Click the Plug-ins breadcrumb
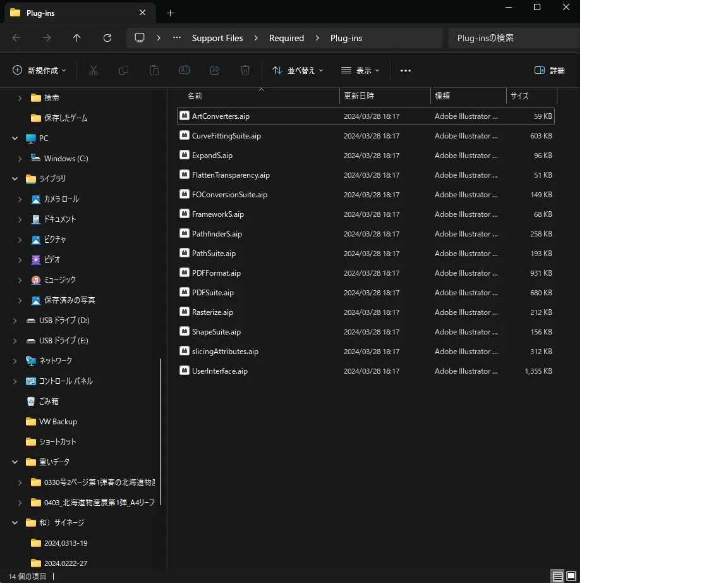 (x=346, y=38)
